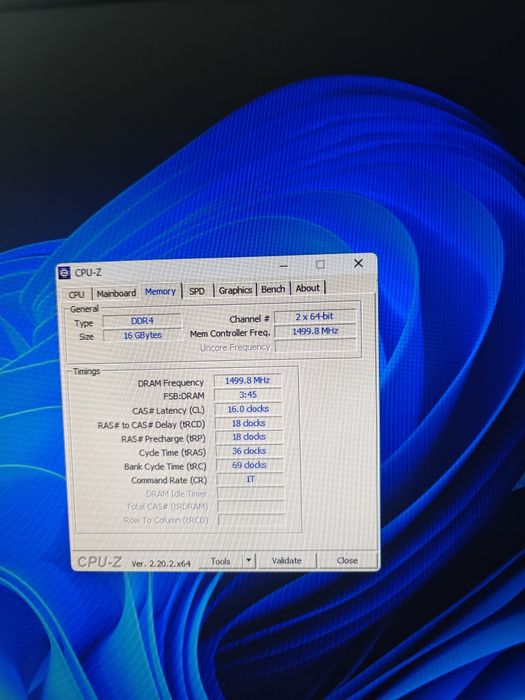Close CPU-Z with the X icon

(x=358, y=263)
